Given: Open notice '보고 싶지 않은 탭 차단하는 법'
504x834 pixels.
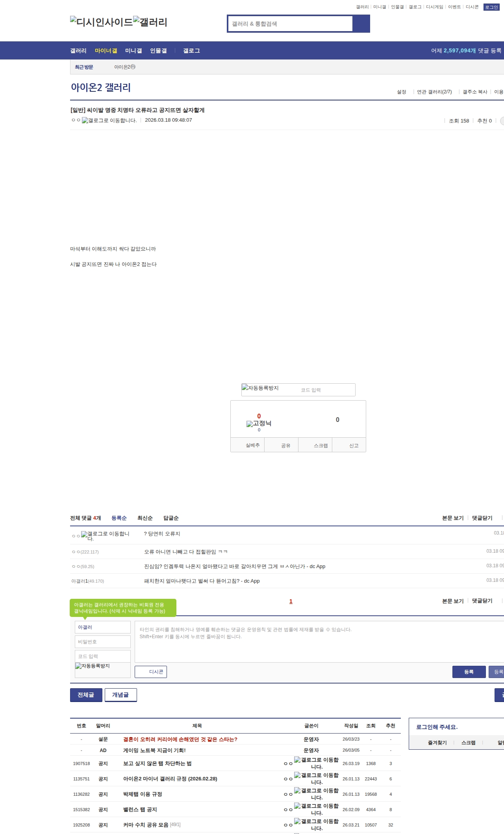Looking at the screenshot, I should (157, 763).
